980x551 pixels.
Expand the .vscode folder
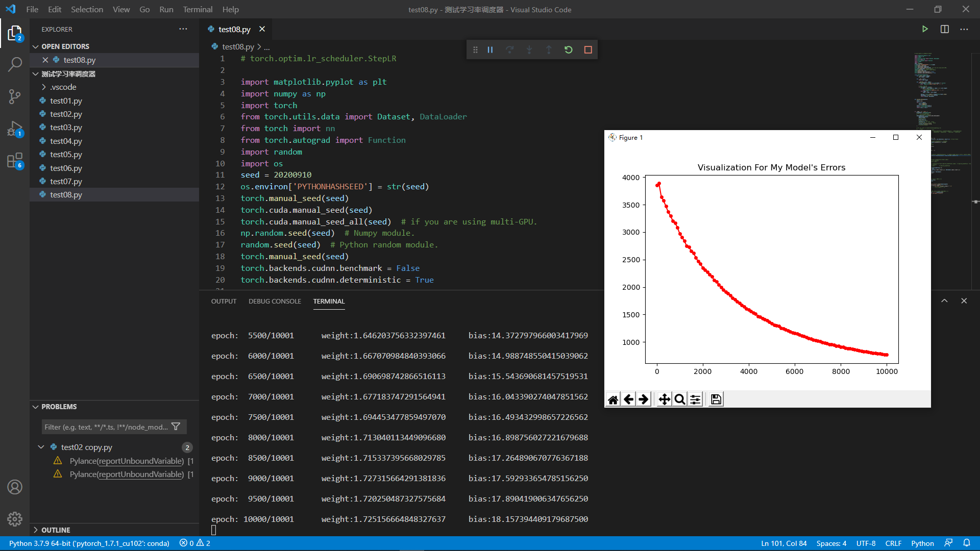tap(44, 87)
